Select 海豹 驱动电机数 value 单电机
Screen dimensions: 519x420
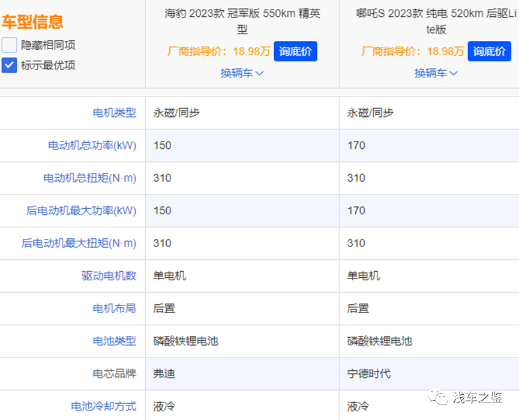coord(169,275)
